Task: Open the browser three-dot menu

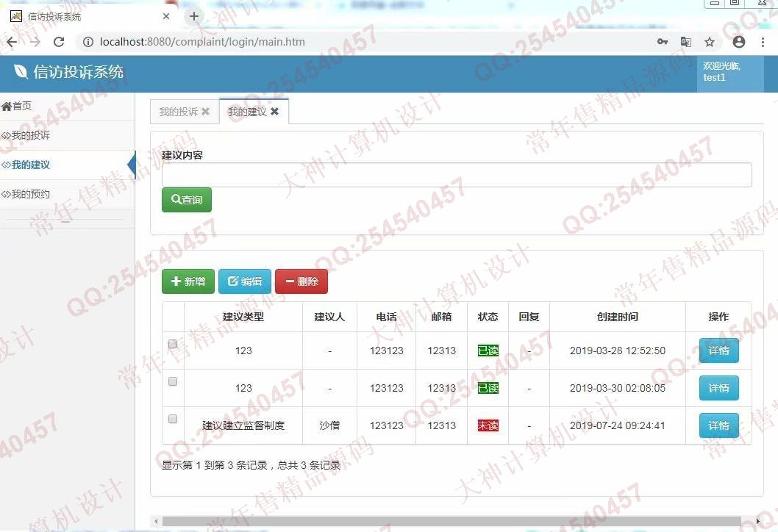Action: [x=763, y=42]
